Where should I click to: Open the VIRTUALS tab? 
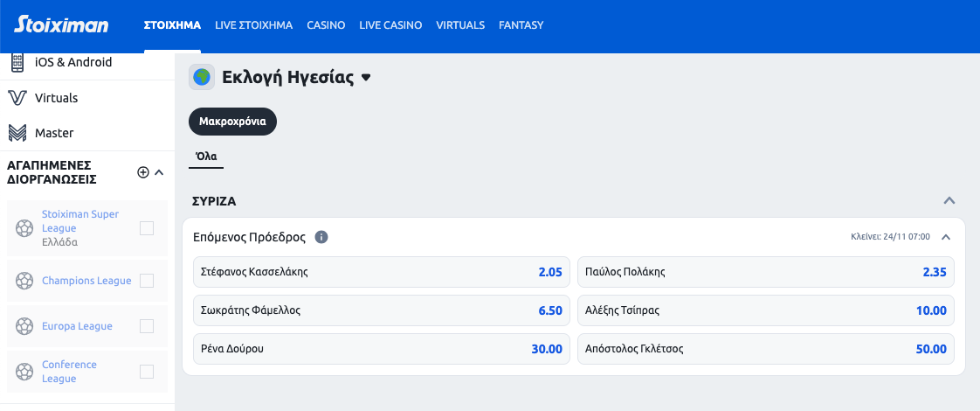pos(460,25)
